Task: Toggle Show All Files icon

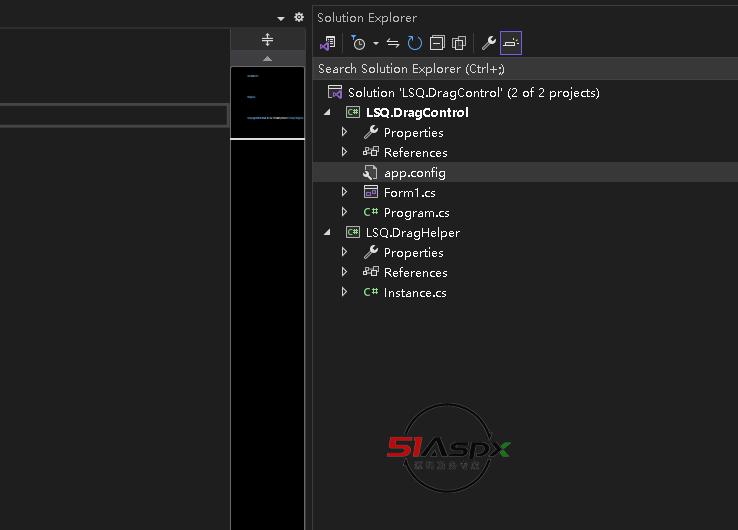Action: click(459, 43)
